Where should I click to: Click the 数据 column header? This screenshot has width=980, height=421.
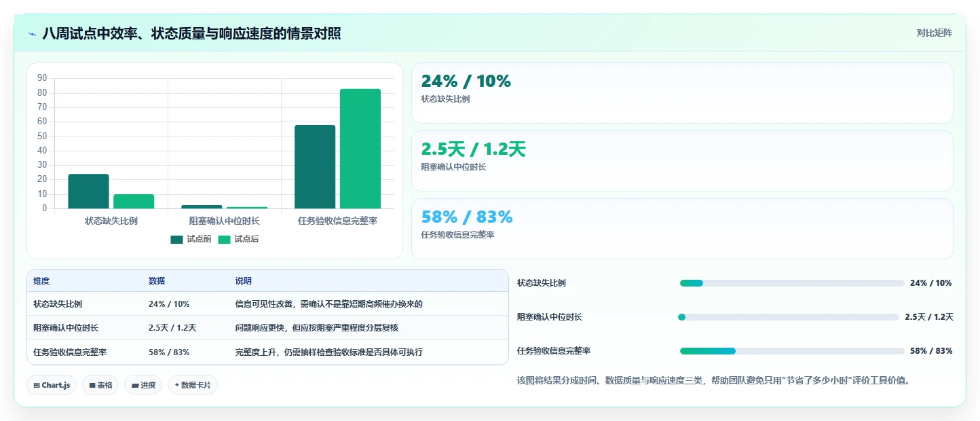point(157,281)
